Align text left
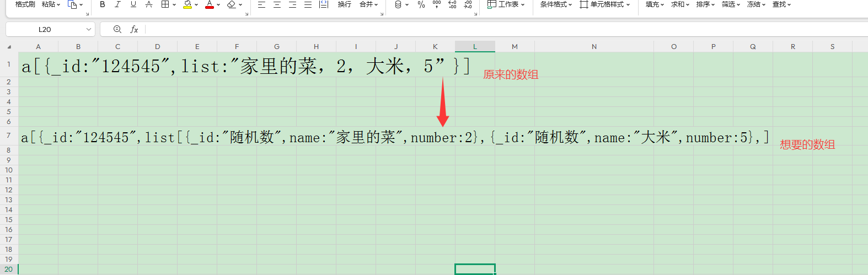The width and height of the screenshot is (868, 275). (261, 4)
